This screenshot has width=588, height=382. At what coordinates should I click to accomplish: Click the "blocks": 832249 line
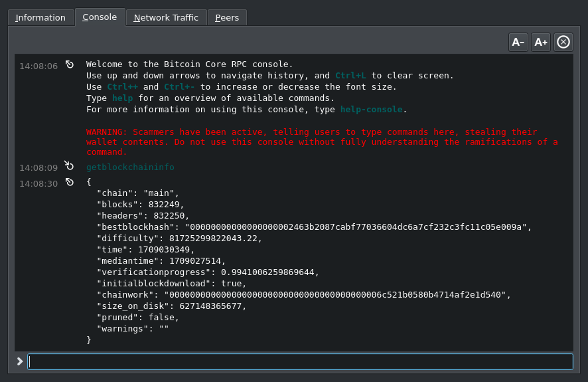(141, 204)
